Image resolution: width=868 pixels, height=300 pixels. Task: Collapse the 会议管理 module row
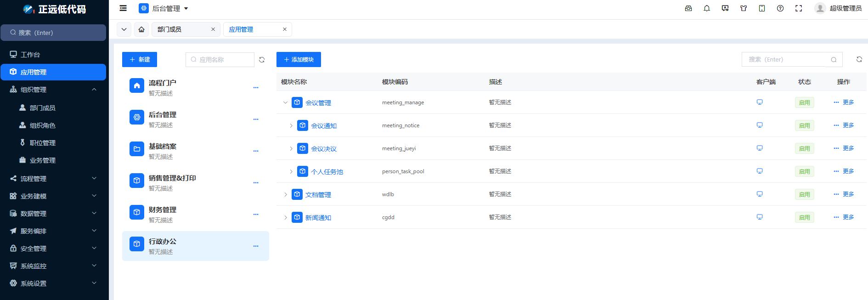[285, 102]
